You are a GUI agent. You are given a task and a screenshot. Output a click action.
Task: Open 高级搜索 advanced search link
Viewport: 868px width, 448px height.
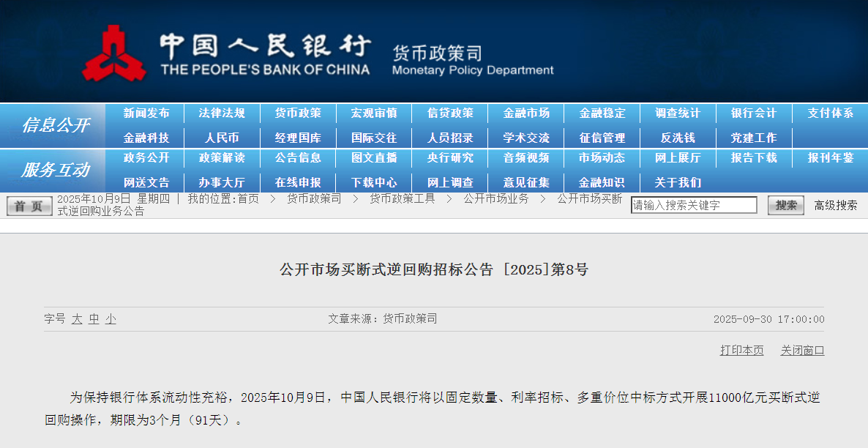click(835, 206)
